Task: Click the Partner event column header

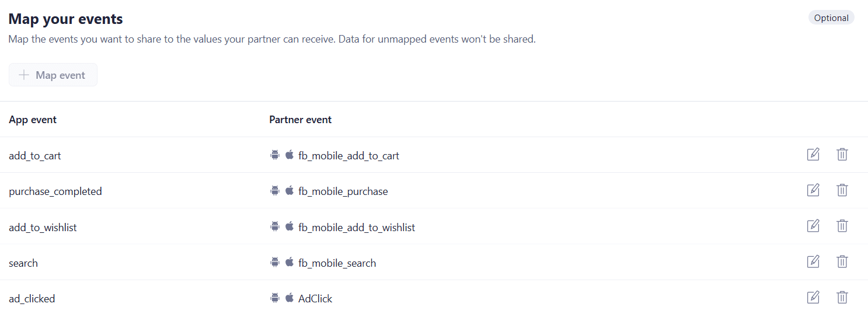Action: (300, 120)
